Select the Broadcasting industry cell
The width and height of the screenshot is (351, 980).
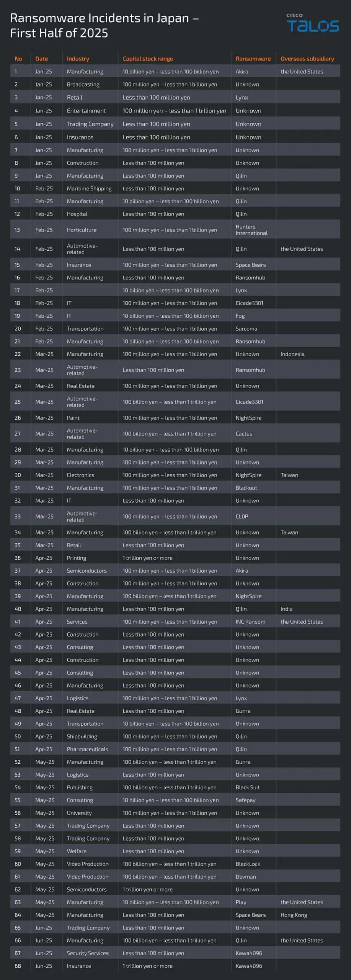(x=83, y=84)
